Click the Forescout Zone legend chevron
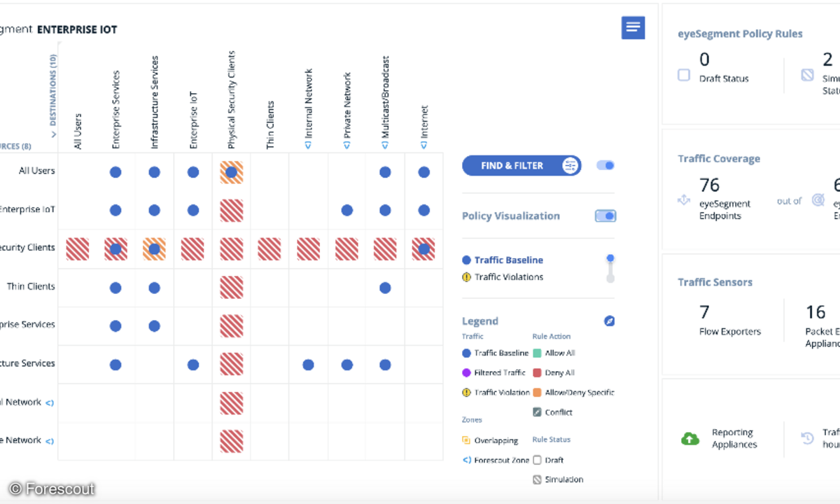Viewport: 840px width, 504px height. pos(466,460)
